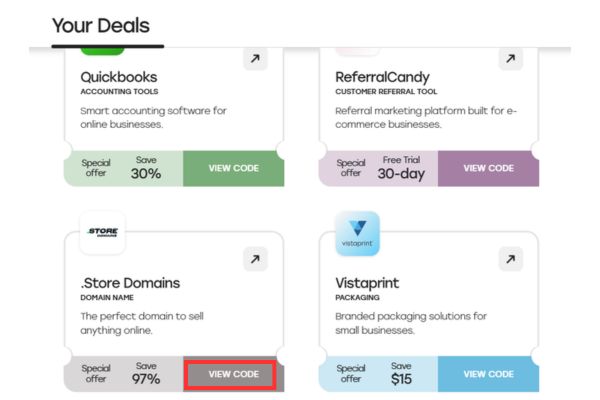Open the ReferralCandy external link arrow
Viewport: 600px width, 400px height.
tap(510, 59)
